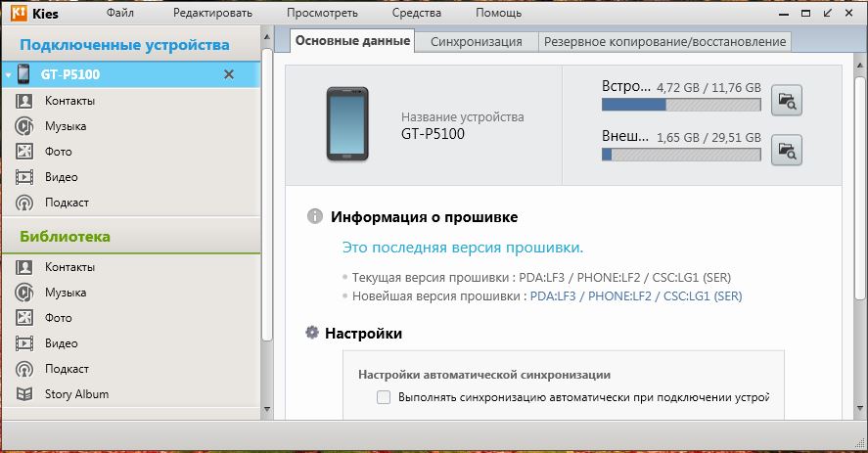Viewport: 868px width, 453px height.
Task: Open device Фото icon under GT-P5100
Action: pyautogui.click(x=23, y=152)
